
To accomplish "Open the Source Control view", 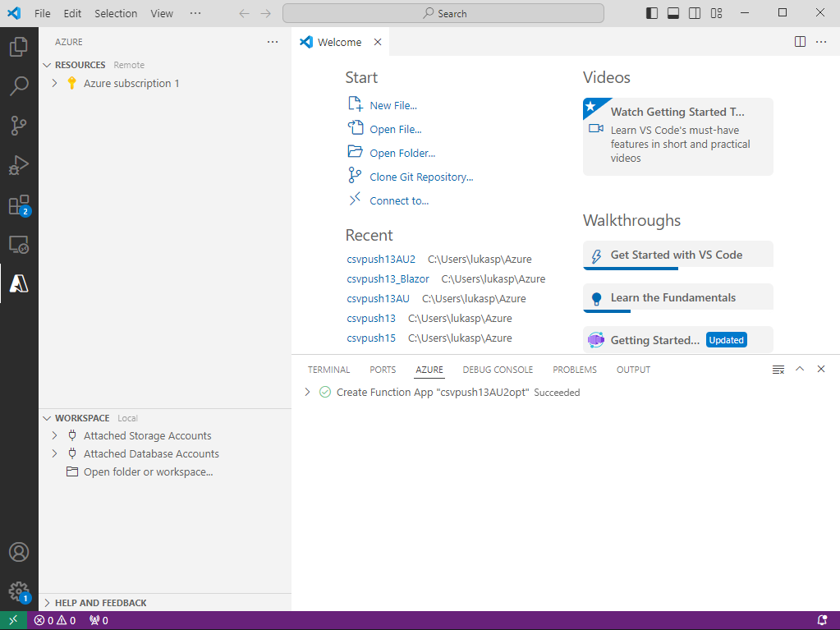I will pos(19,126).
